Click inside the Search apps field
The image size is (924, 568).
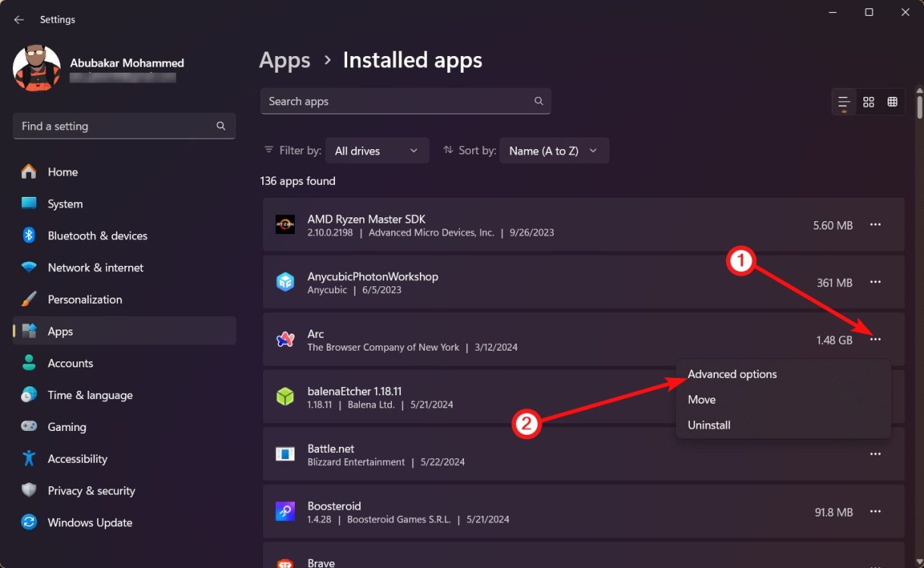[379, 101]
